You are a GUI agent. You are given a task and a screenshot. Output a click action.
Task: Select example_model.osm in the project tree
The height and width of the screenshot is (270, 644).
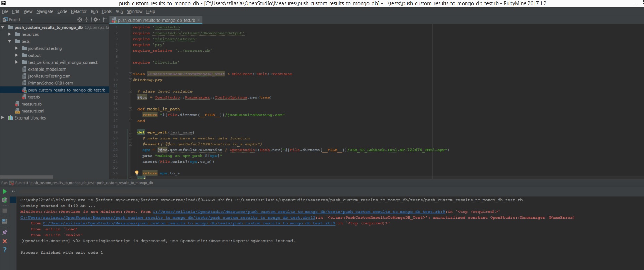click(47, 69)
